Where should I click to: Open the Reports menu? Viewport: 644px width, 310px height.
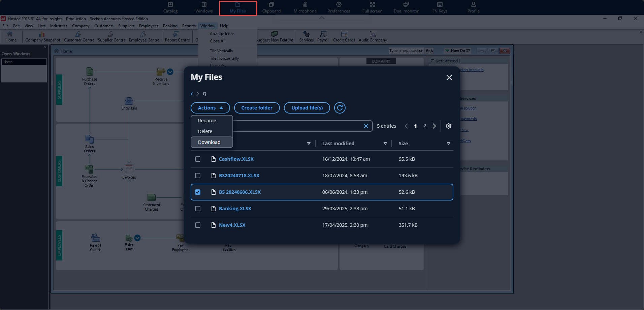(189, 26)
